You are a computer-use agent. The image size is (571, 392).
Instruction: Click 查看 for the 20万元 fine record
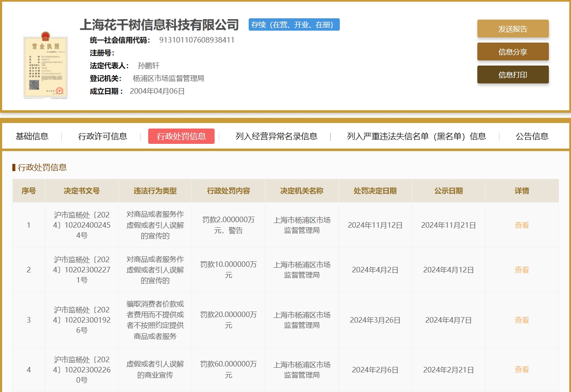(x=522, y=320)
